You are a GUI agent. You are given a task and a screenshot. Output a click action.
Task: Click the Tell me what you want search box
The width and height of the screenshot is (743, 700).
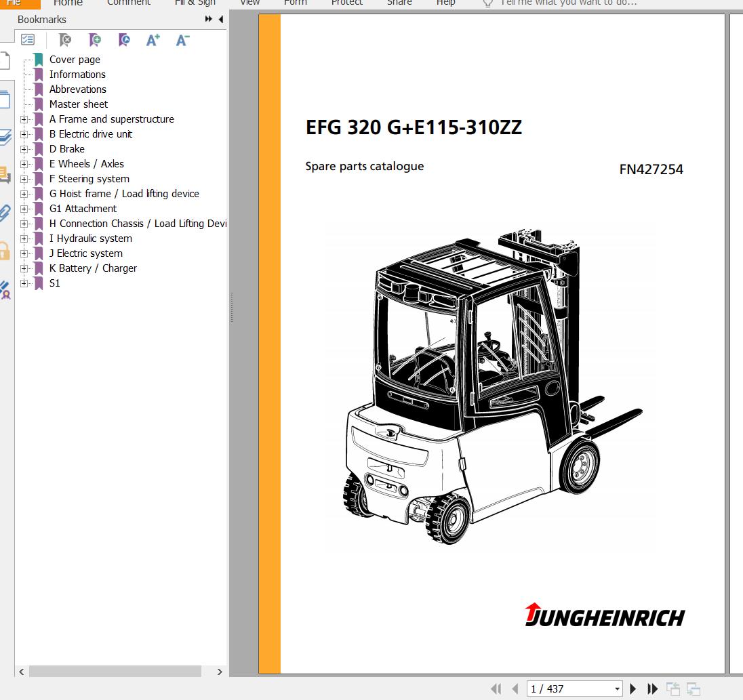(x=569, y=3)
